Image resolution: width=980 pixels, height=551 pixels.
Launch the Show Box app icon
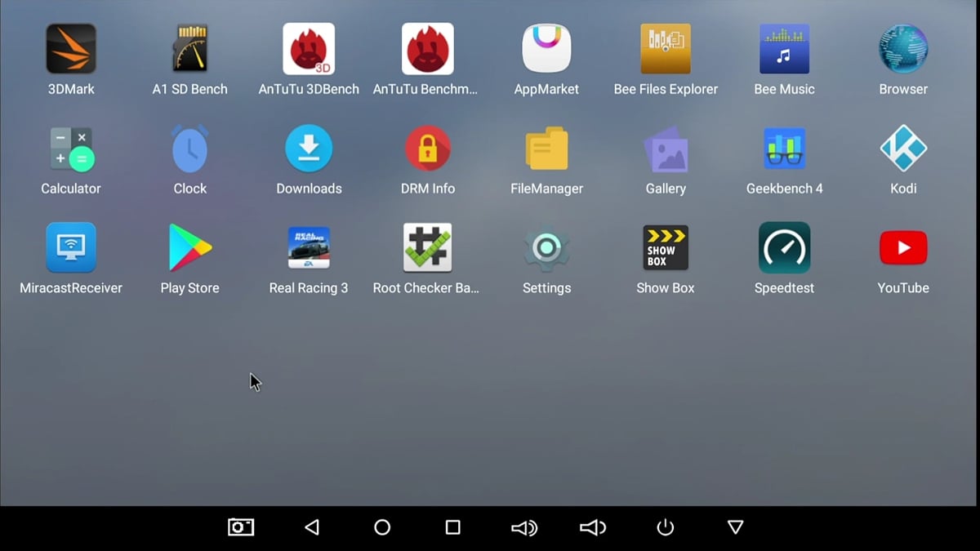click(666, 247)
